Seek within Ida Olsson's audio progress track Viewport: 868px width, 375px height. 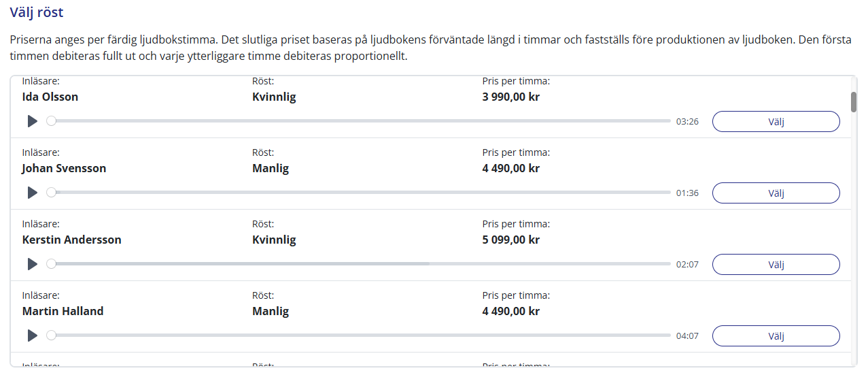(x=360, y=121)
